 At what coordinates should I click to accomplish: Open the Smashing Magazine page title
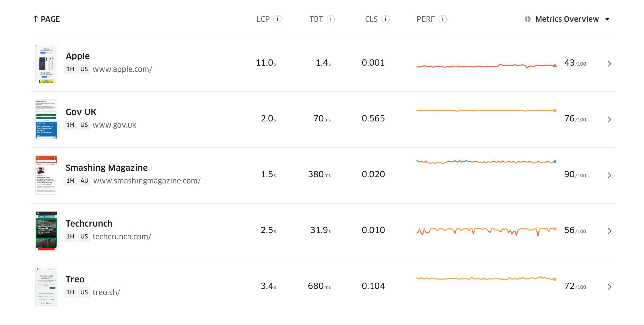click(106, 168)
